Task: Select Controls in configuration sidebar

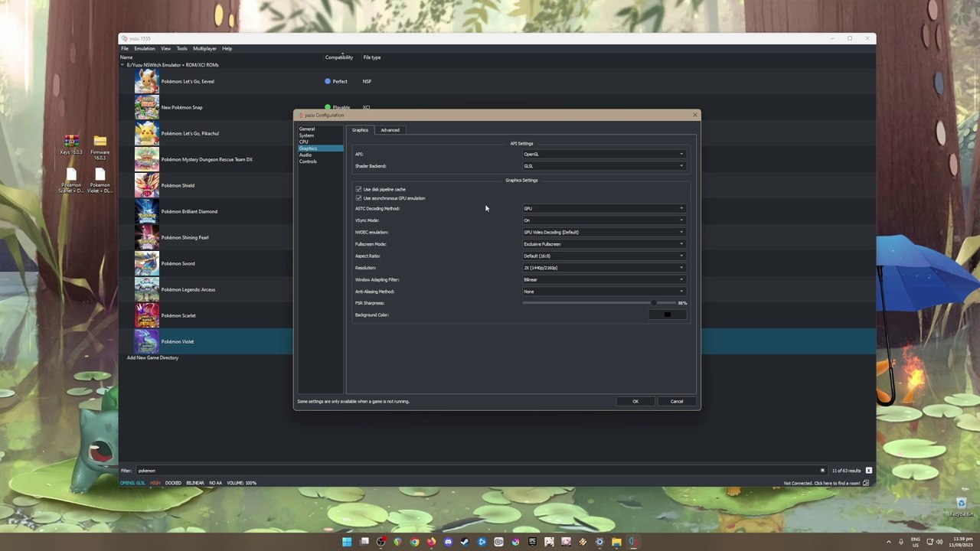Action: click(x=320, y=161)
